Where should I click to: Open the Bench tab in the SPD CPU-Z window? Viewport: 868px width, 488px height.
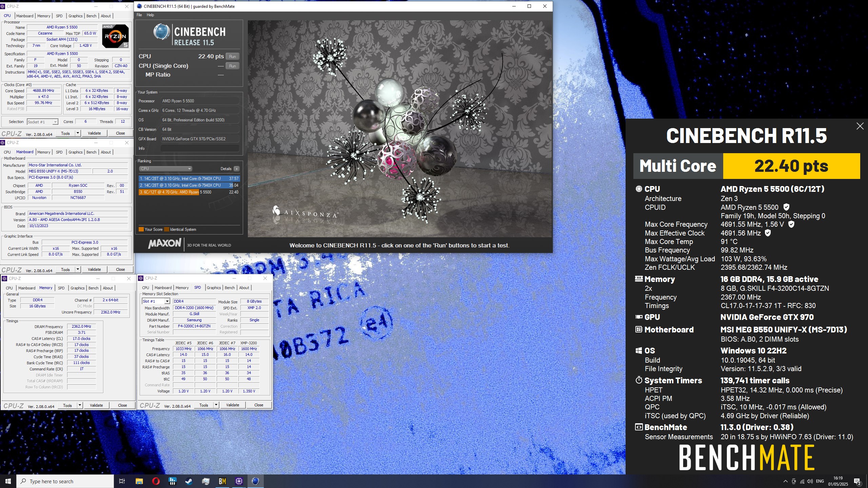[x=230, y=288]
